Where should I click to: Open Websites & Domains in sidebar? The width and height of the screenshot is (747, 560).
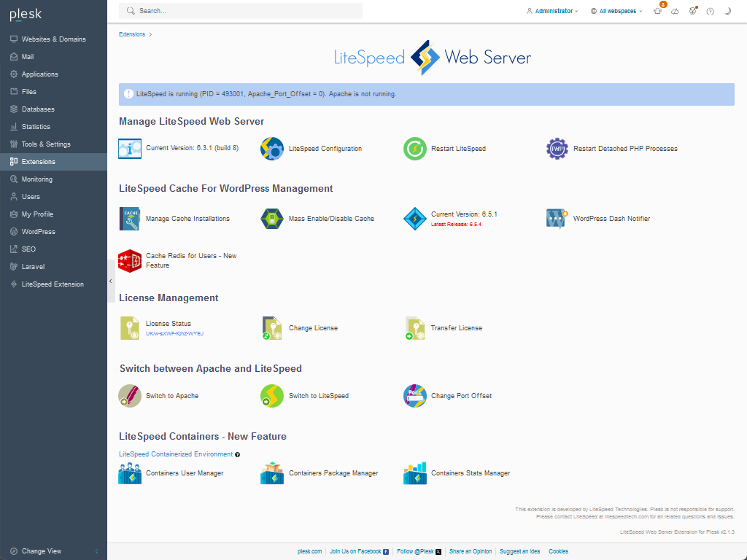pos(53,39)
